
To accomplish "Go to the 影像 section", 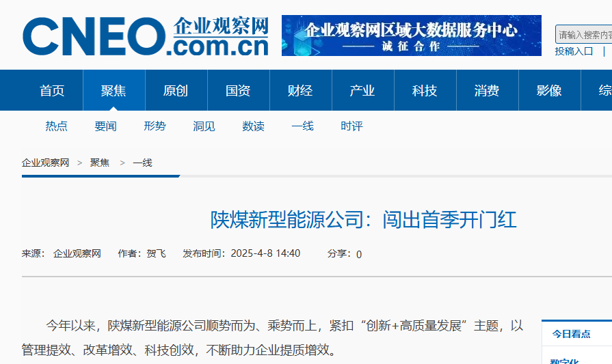I will pyautogui.click(x=549, y=91).
